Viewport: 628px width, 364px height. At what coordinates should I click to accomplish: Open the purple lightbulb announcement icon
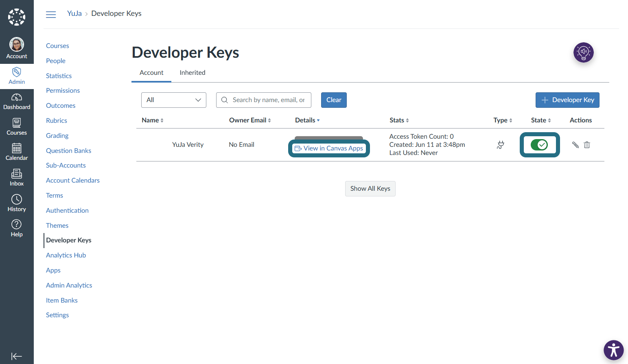click(x=584, y=52)
